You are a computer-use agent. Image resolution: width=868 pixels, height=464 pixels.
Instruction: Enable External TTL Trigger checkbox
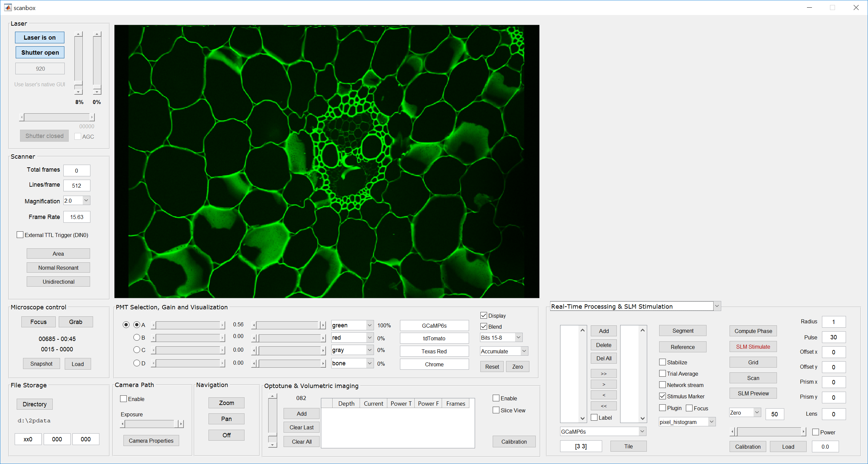click(x=20, y=235)
